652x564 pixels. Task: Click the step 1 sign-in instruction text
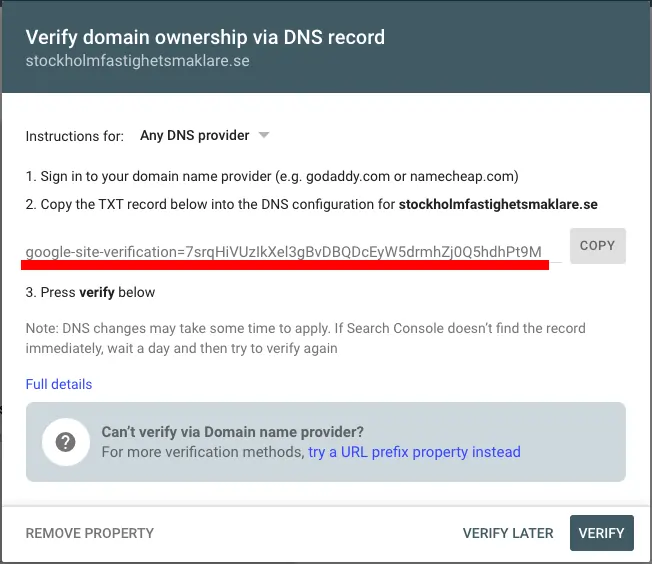click(x=272, y=176)
